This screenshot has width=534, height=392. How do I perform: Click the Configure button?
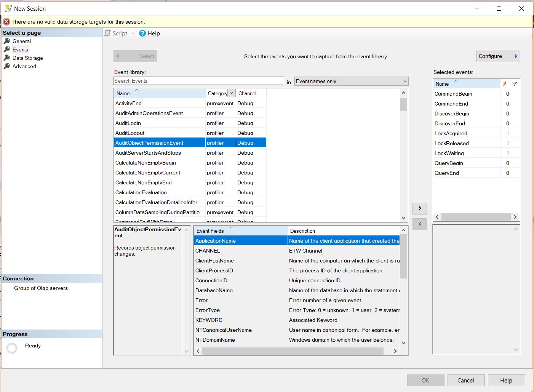(498, 56)
